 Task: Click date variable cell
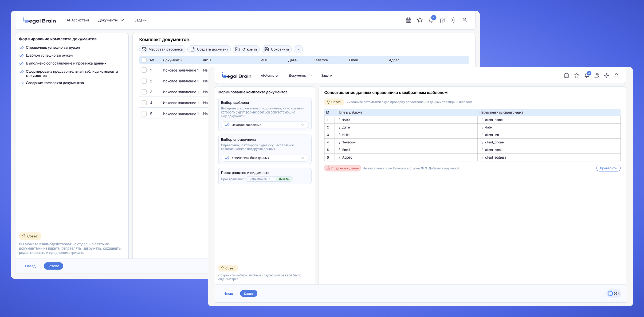click(549, 127)
